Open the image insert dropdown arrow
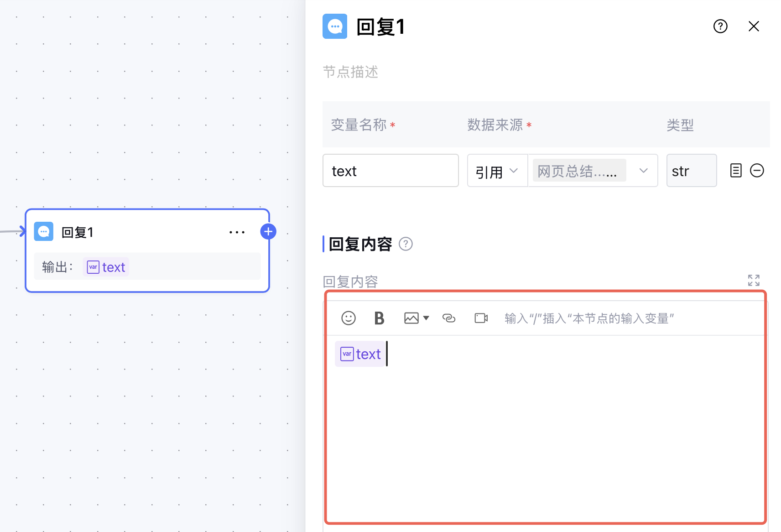 pyautogui.click(x=427, y=318)
